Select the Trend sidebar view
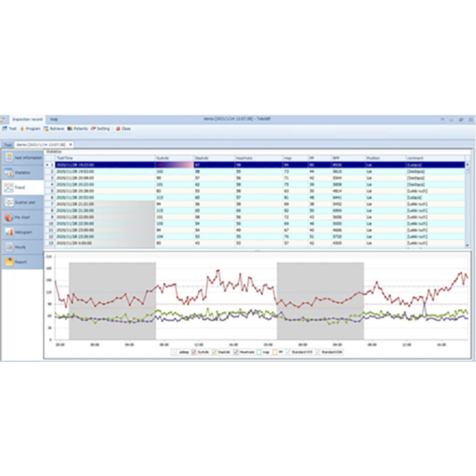This screenshot has height=476, width=476. pos(23,187)
